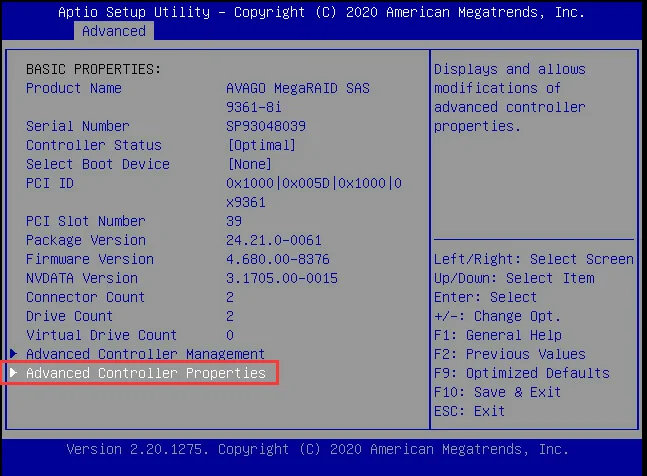
Task: Click the Virtual Drive Count label
Action: (x=102, y=335)
